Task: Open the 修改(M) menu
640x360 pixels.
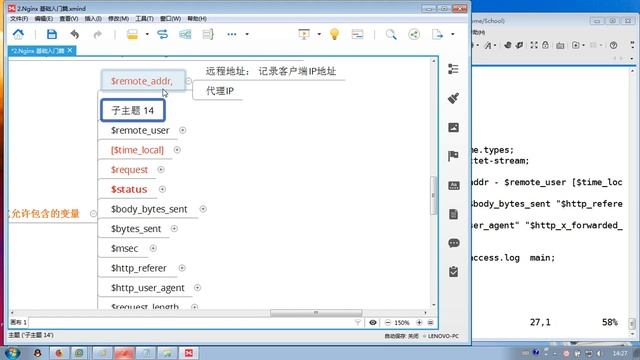Action: [x=118, y=19]
